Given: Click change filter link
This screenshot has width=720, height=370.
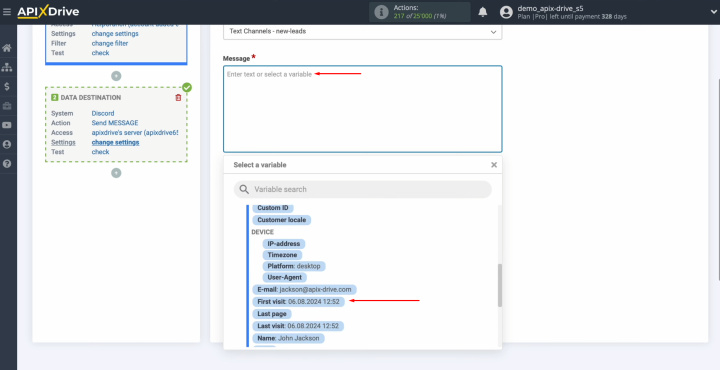Looking at the screenshot, I should 110,43.
